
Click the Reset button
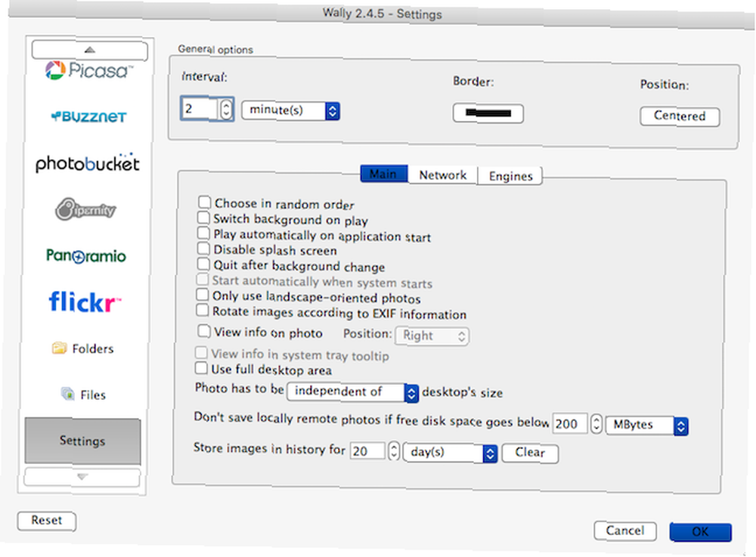47,521
